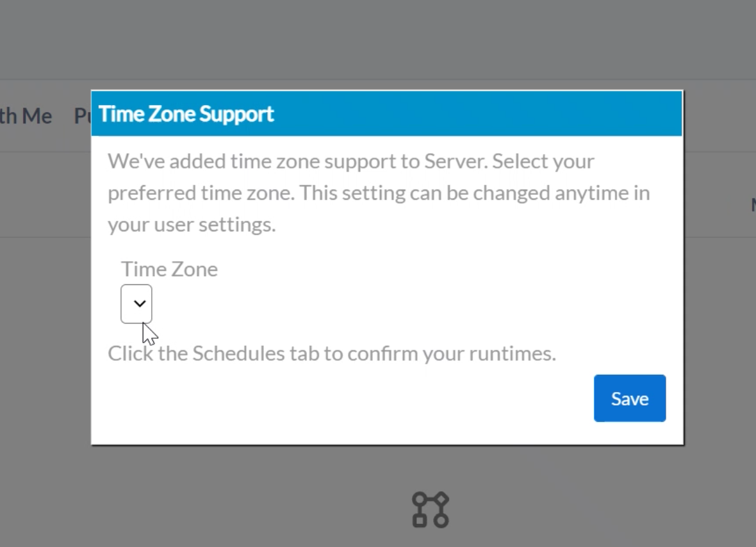This screenshot has width=756, height=547.
Task: Click the square node of the workflow icon
Action: [x=420, y=520]
